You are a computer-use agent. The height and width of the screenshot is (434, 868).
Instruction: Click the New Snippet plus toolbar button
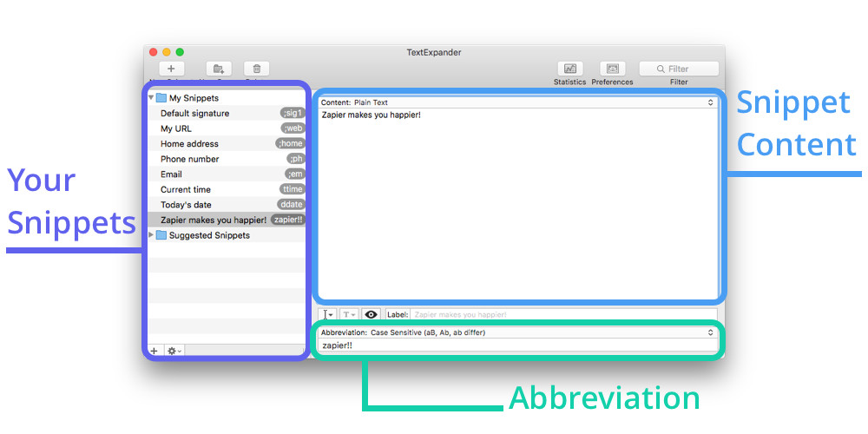tap(171, 69)
